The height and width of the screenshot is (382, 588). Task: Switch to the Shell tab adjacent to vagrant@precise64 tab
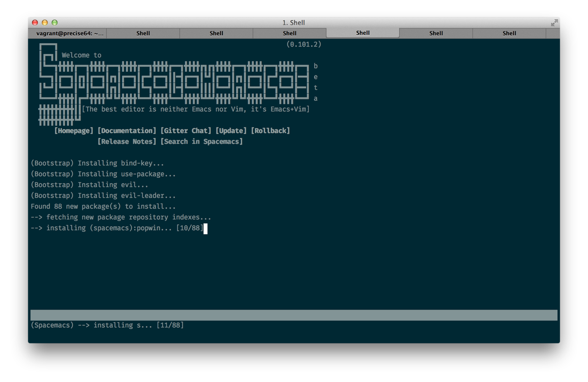click(x=143, y=33)
